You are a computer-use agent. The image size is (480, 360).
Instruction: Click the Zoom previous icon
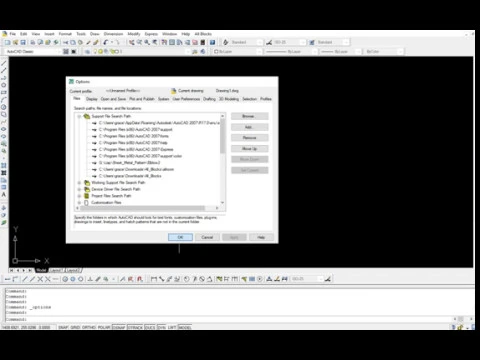click(155, 42)
